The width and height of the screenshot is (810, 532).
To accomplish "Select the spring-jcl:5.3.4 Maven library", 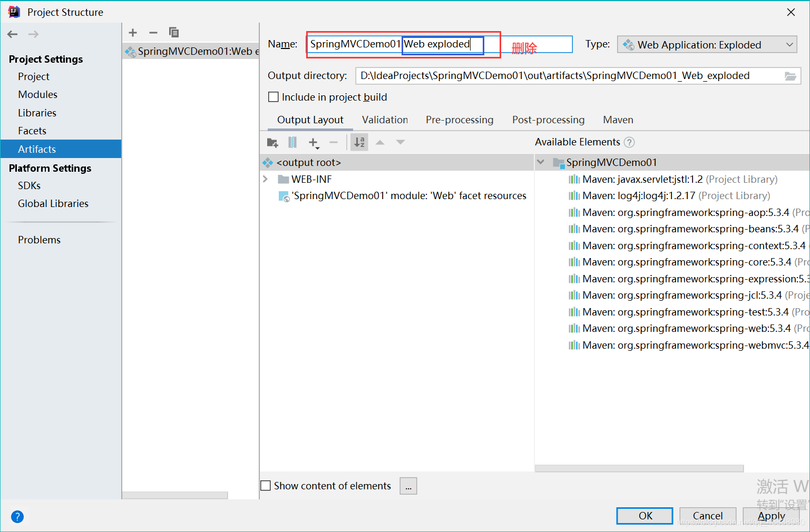I will click(688, 295).
